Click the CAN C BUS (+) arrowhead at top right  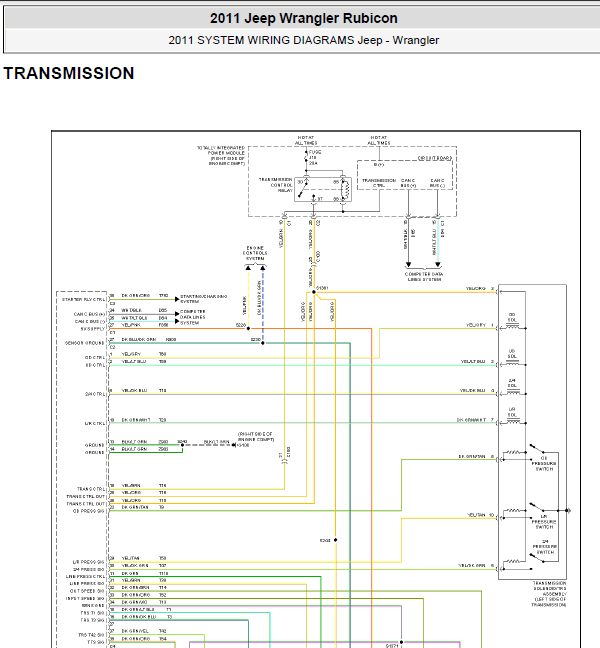(408, 264)
